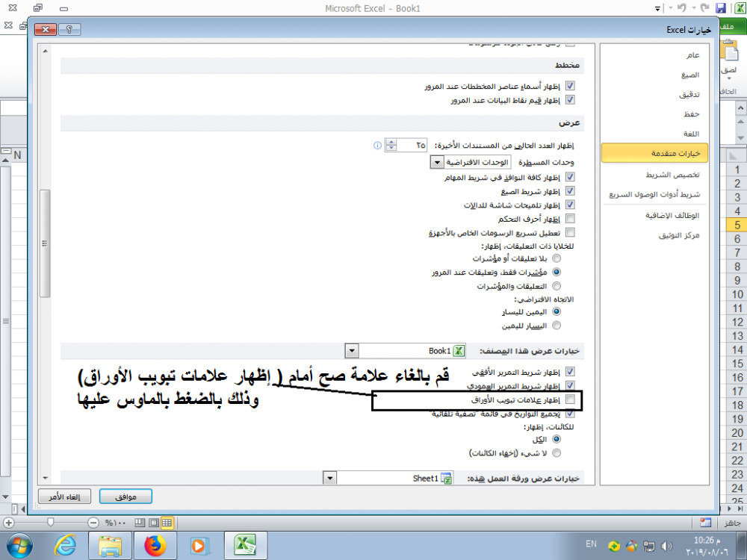Open Firefox from the taskbar
Viewport: 747px width, 560px height.
coord(155,546)
